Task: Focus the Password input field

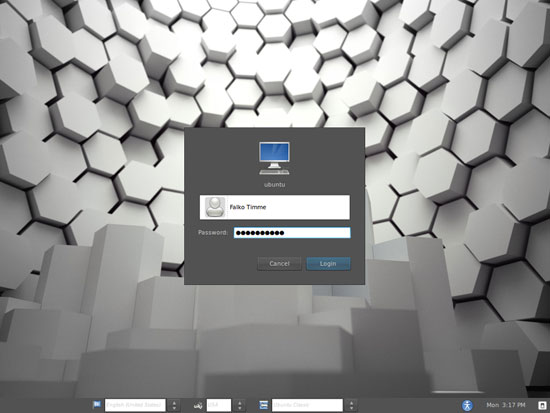Action: coord(292,233)
